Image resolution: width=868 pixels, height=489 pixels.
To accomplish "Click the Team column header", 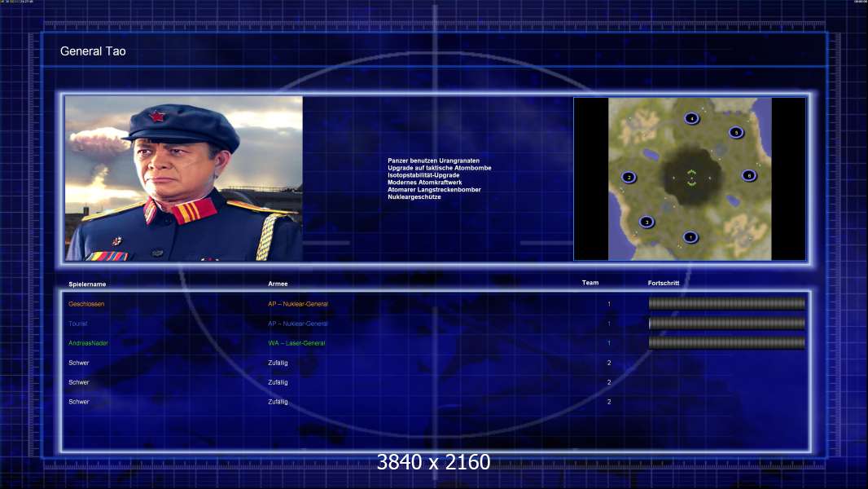I will click(590, 283).
